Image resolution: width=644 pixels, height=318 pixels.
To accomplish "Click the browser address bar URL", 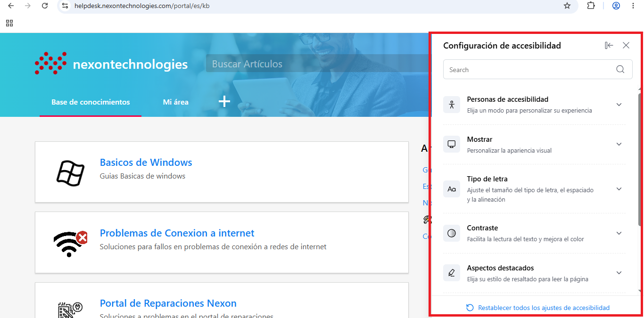I will [x=142, y=6].
